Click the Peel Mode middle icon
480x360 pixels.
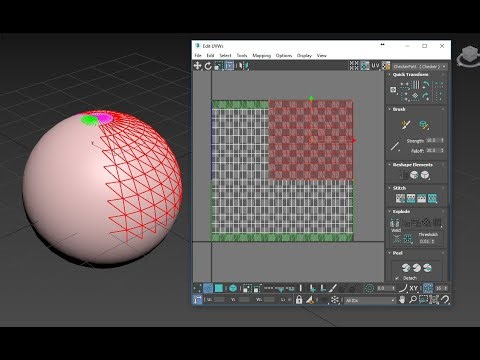pyautogui.click(x=417, y=268)
